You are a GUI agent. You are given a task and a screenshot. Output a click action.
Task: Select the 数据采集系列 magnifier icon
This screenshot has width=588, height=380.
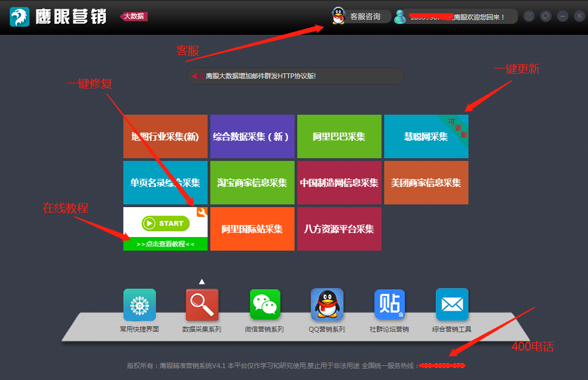202,304
